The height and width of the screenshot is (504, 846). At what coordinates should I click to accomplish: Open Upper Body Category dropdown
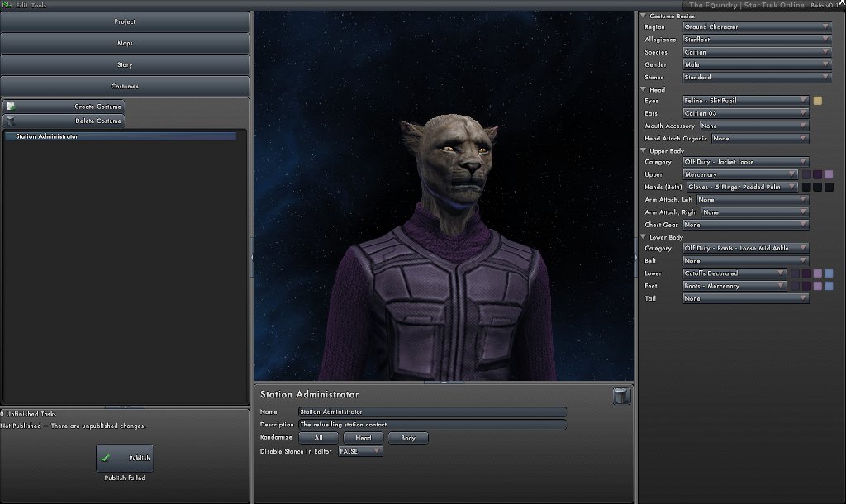[x=746, y=162]
